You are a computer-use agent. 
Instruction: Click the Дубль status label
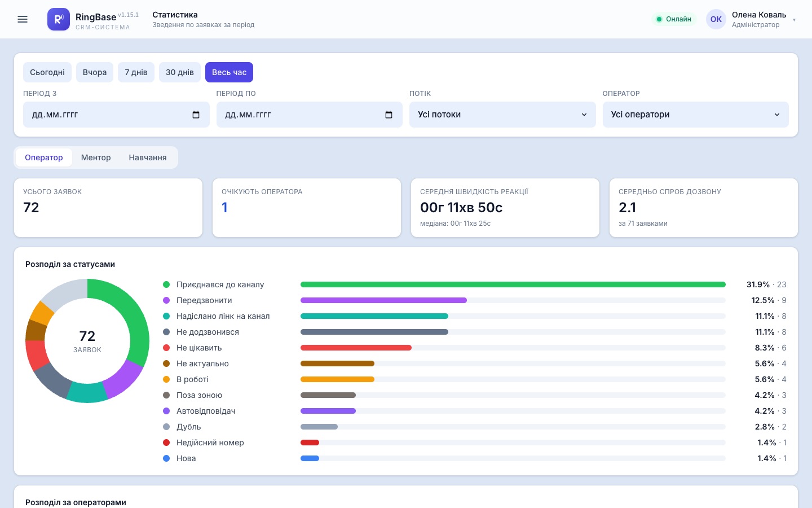click(189, 427)
